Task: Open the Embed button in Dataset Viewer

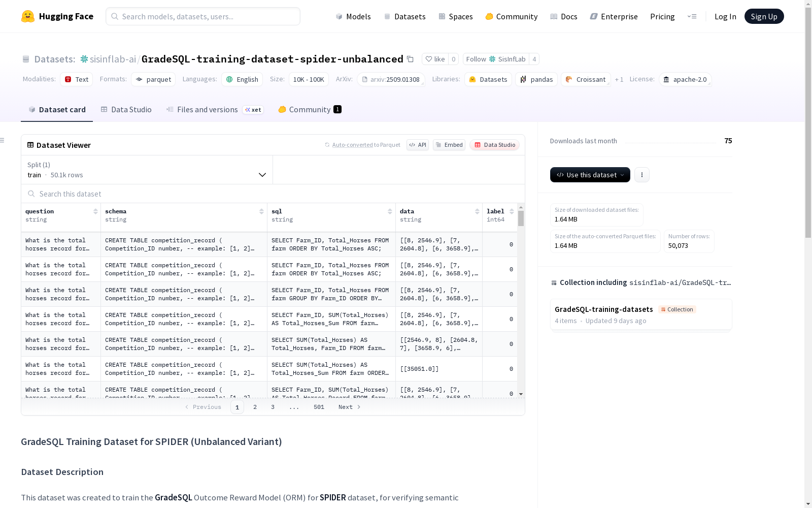Action: click(x=449, y=145)
